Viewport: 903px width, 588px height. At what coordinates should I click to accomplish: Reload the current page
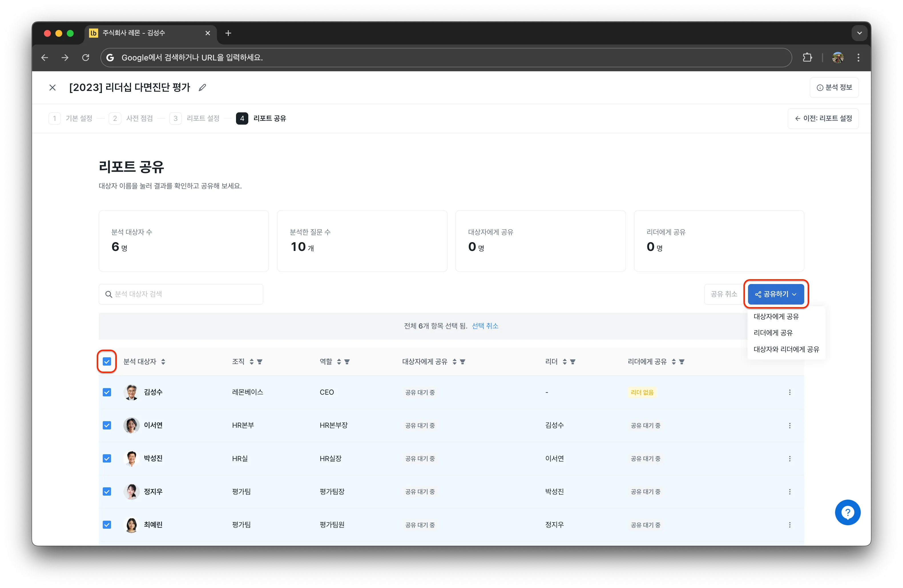pyautogui.click(x=86, y=57)
